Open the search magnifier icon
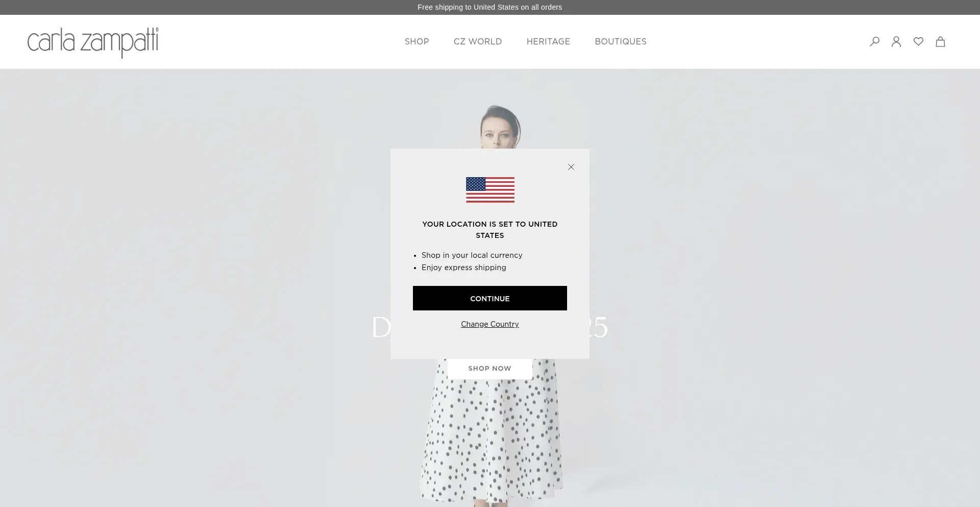Viewport: 980px width, 507px height. pos(874,41)
